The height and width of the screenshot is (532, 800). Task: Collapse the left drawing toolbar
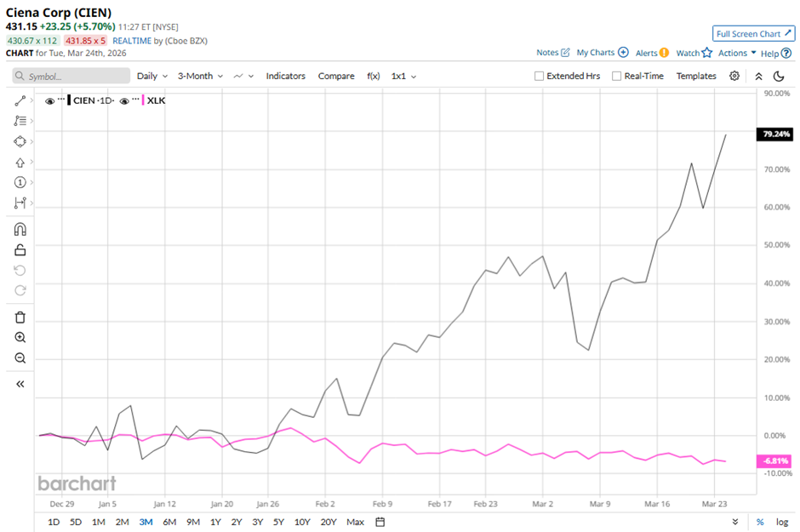click(20, 384)
